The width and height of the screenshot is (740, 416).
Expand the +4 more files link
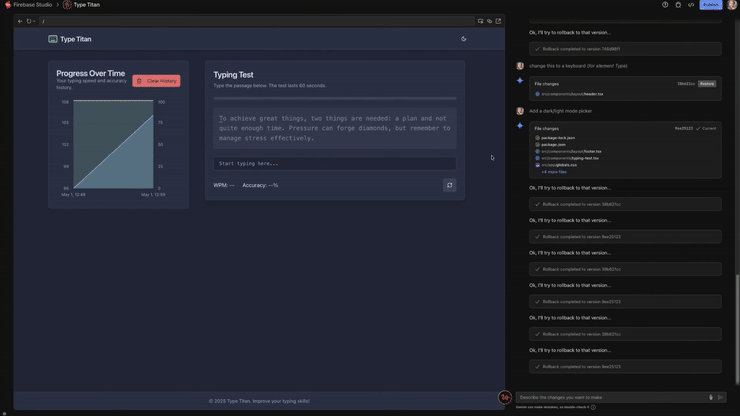[554, 172]
